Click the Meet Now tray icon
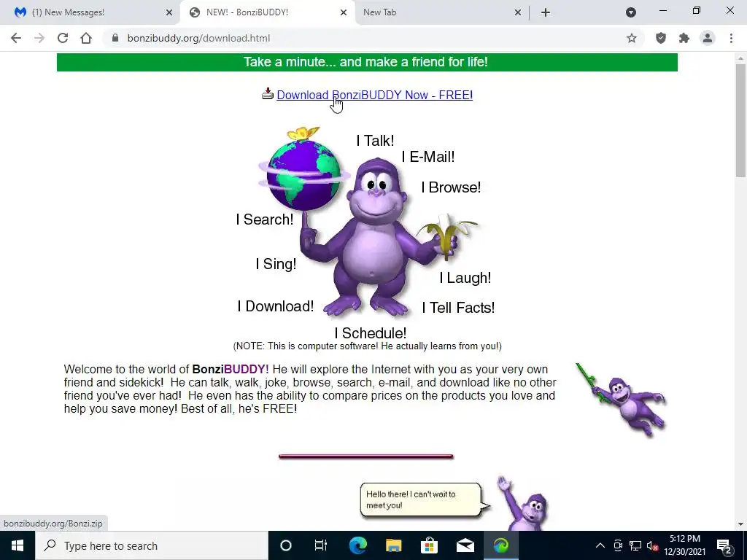747x560 pixels. 618,545
